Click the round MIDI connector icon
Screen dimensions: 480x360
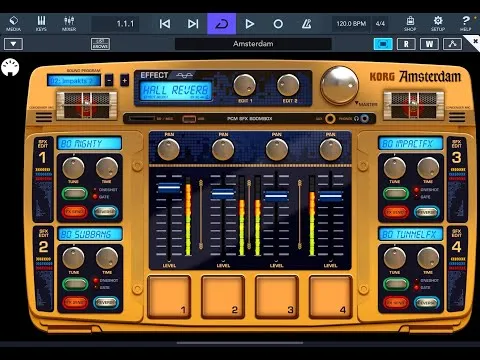pyautogui.click(x=10, y=67)
